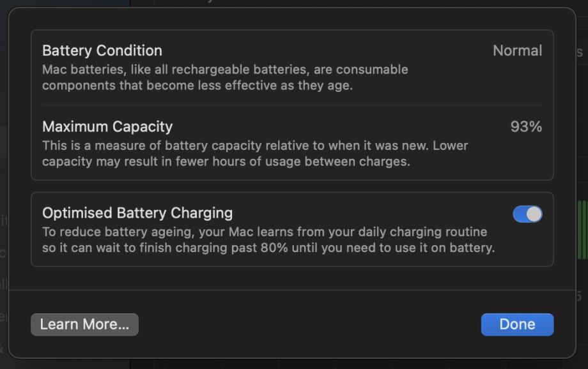
Task: Disable the Optimised Battery Charging switch
Action: click(x=527, y=214)
